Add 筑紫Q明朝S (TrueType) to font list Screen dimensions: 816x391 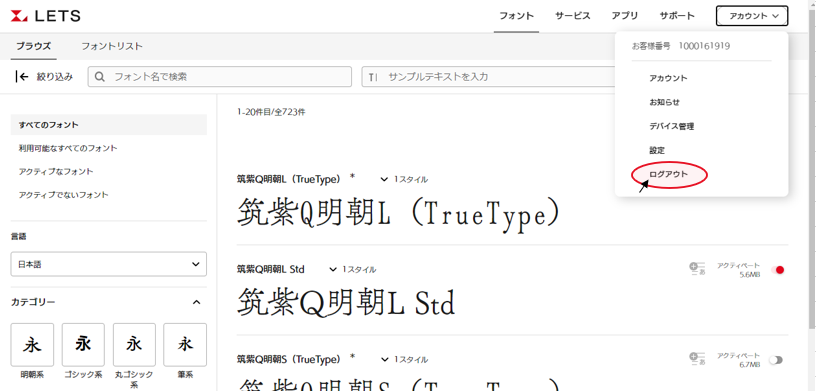click(x=697, y=359)
